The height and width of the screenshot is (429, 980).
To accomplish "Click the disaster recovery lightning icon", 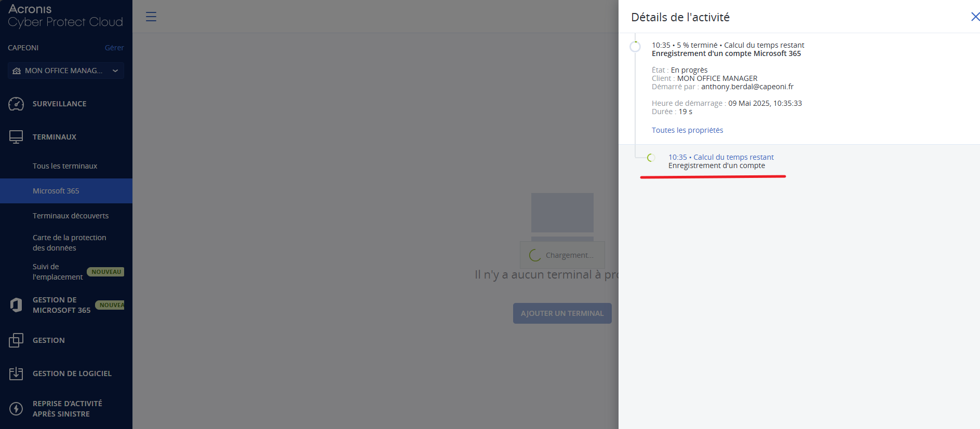I will click(x=16, y=409).
